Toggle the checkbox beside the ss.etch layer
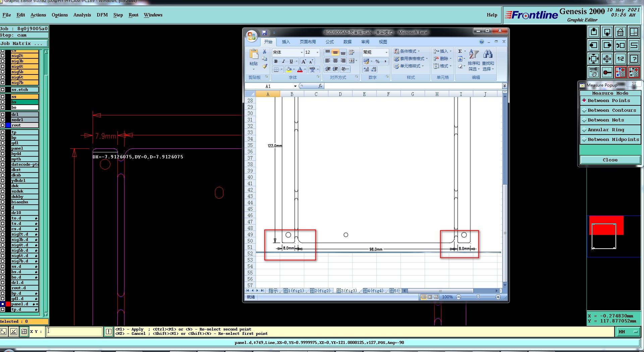The width and height of the screenshot is (644, 352). click(x=3, y=90)
